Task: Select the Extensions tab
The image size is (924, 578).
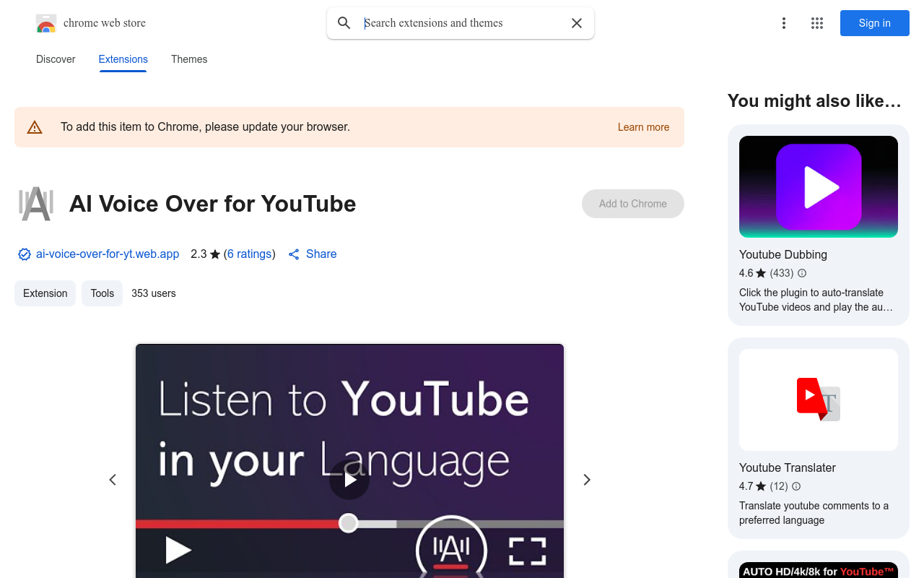Action: (123, 59)
